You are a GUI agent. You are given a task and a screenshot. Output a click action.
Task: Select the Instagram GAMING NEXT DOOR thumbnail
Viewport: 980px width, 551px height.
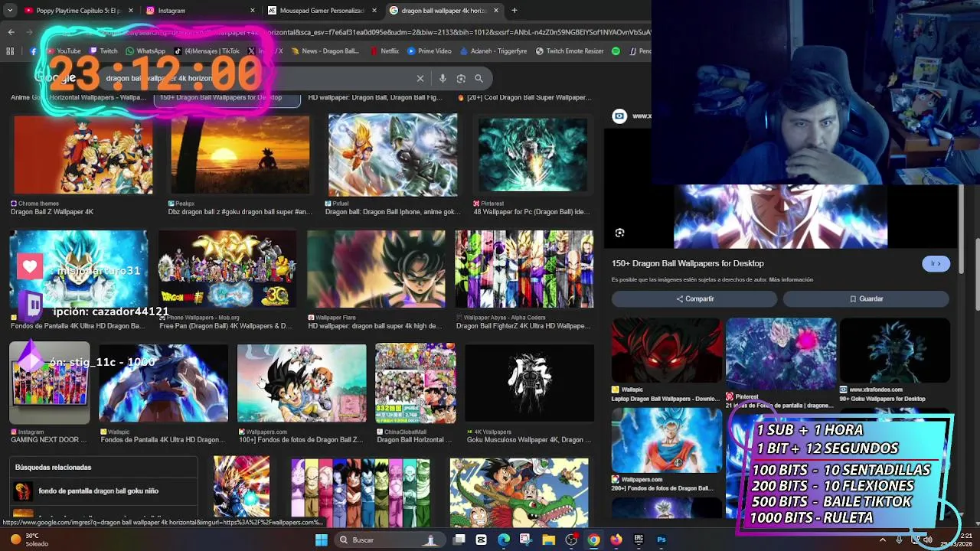coord(50,383)
